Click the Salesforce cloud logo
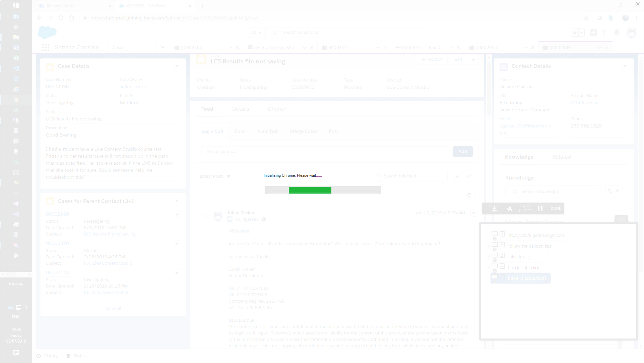644x363 pixels. coord(47,33)
